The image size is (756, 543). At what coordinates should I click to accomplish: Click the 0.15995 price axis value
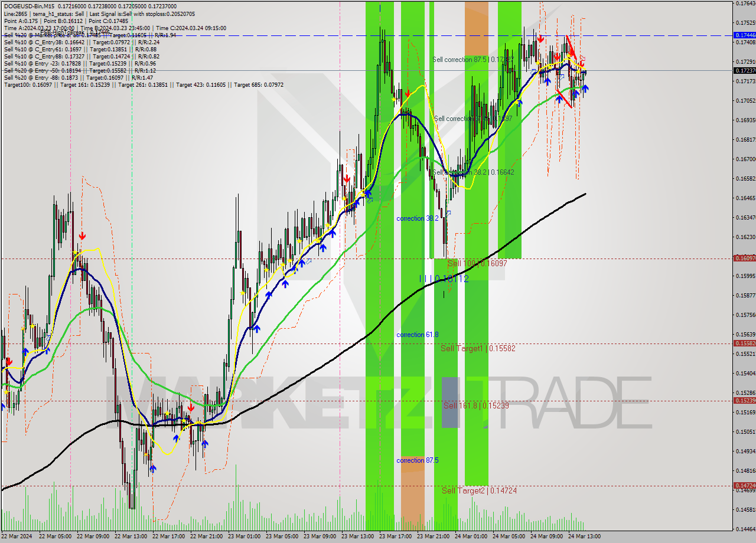point(745,276)
